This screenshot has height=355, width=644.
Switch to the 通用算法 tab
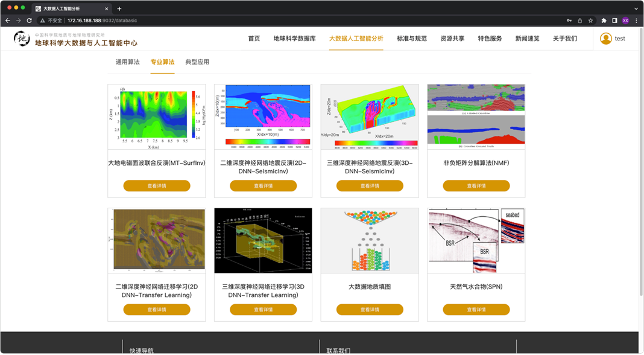click(x=127, y=62)
